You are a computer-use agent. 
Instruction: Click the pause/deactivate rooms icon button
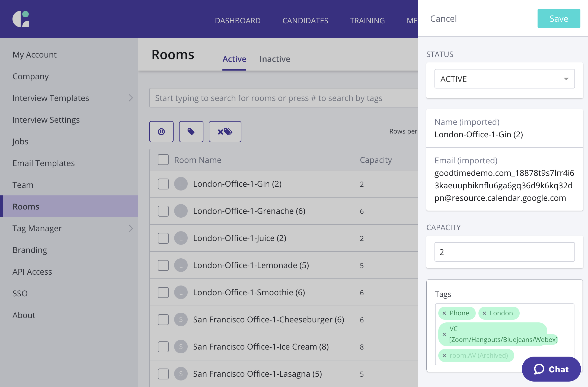161,132
